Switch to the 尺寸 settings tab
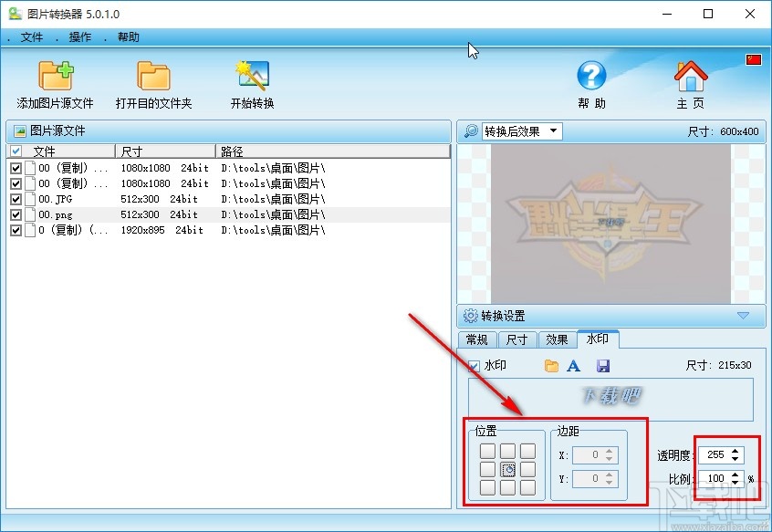 [x=517, y=339]
